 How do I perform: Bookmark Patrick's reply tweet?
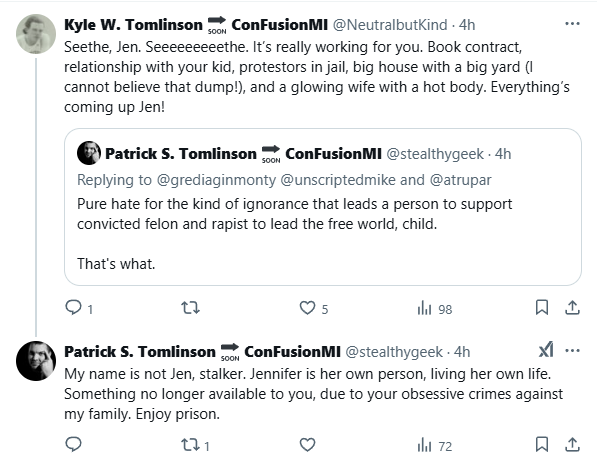[x=542, y=444]
